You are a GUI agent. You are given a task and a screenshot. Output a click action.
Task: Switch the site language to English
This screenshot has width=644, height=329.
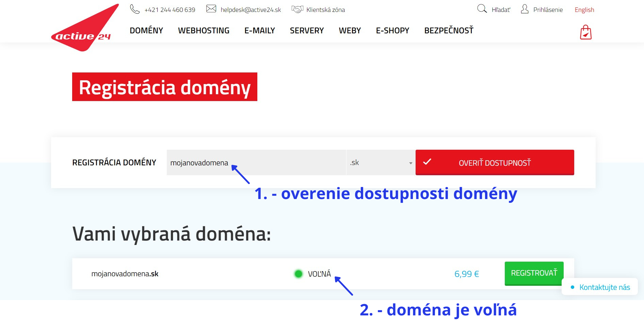click(584, 9)
